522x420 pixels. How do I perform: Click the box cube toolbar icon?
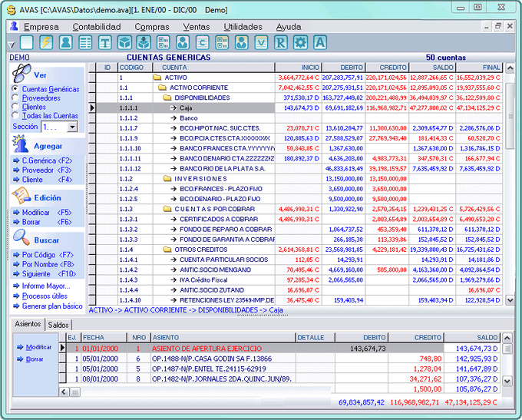[x=124, y=42]
